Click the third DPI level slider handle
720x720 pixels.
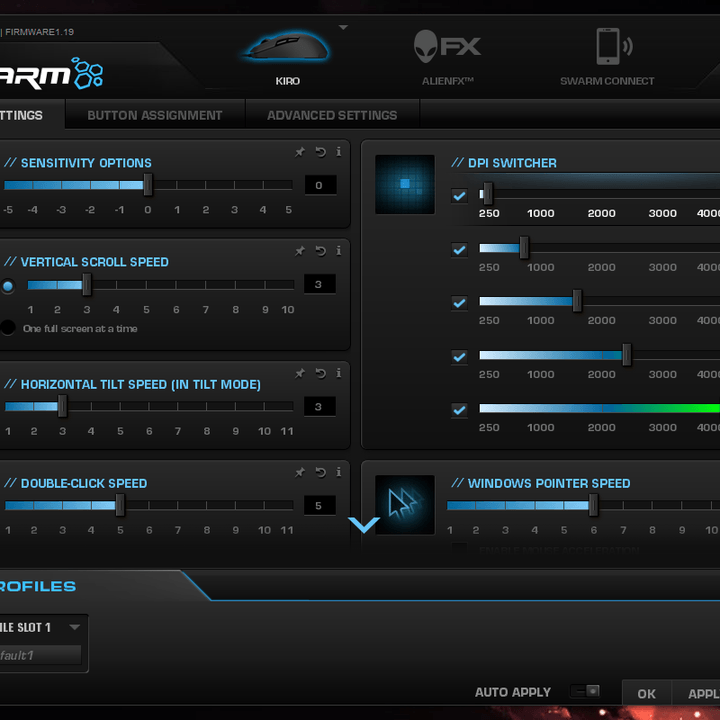coord(577,301)
